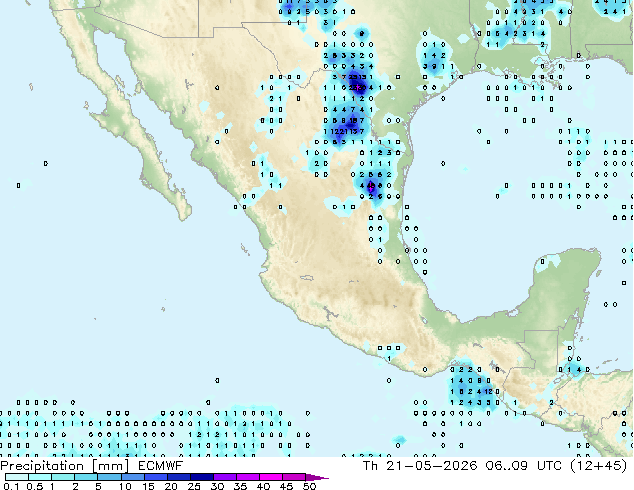Pick the 25–30 mm darkest blue swatch

201,477
